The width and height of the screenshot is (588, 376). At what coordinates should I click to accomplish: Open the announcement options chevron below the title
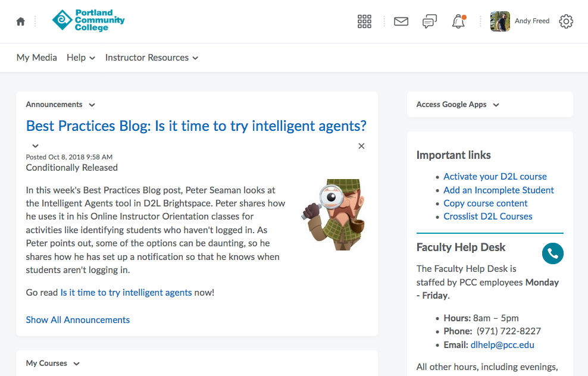pos(35,146)
